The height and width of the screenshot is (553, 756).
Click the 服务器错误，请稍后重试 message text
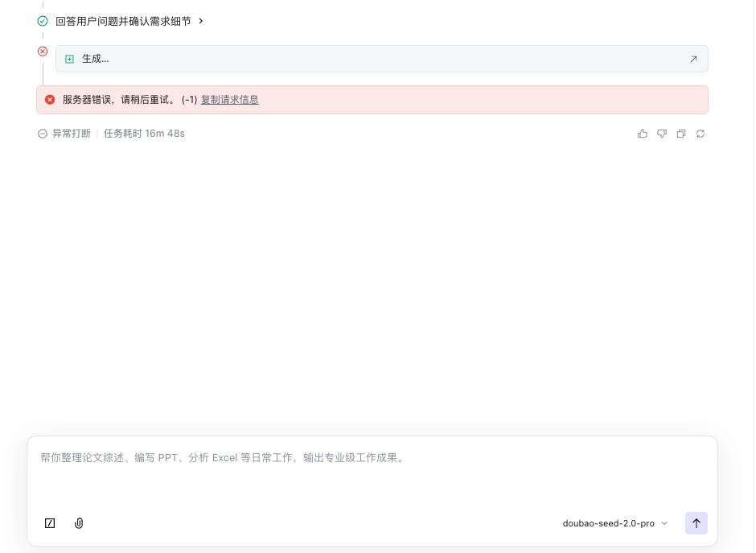(118, 99)
